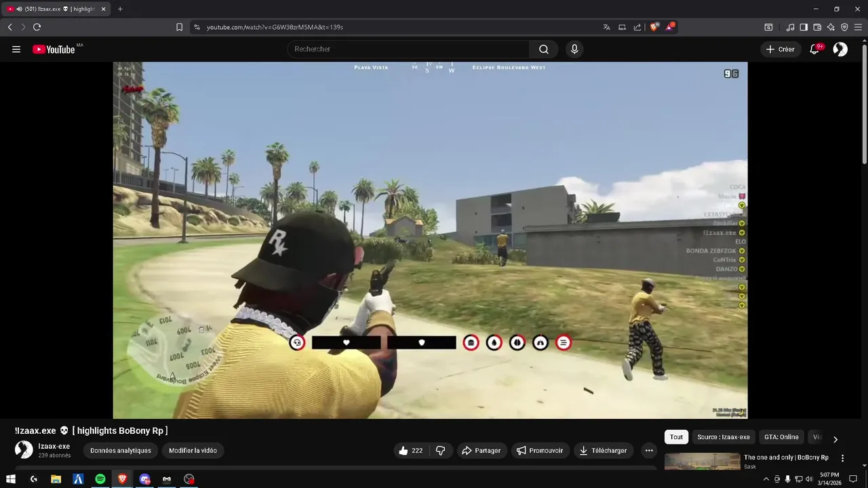Image resolution: width=868 pixels, height=488 pixels.
Task: Open Brave Wallet icon
Action: (817, 27)
